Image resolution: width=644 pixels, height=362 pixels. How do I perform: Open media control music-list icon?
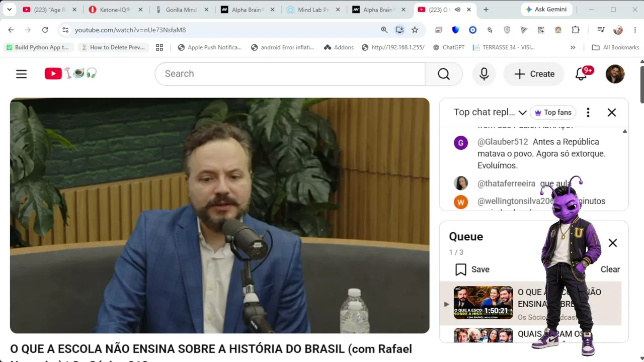pos(601,30)
